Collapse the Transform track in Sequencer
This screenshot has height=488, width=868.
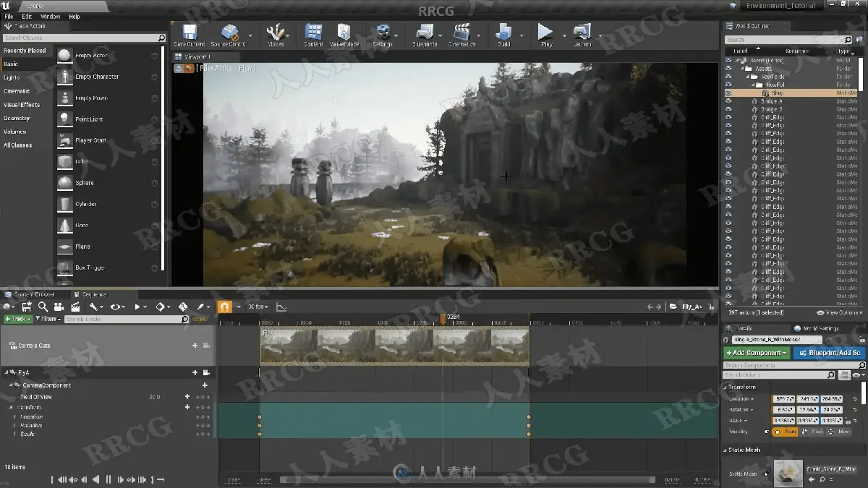pos(11,407)
